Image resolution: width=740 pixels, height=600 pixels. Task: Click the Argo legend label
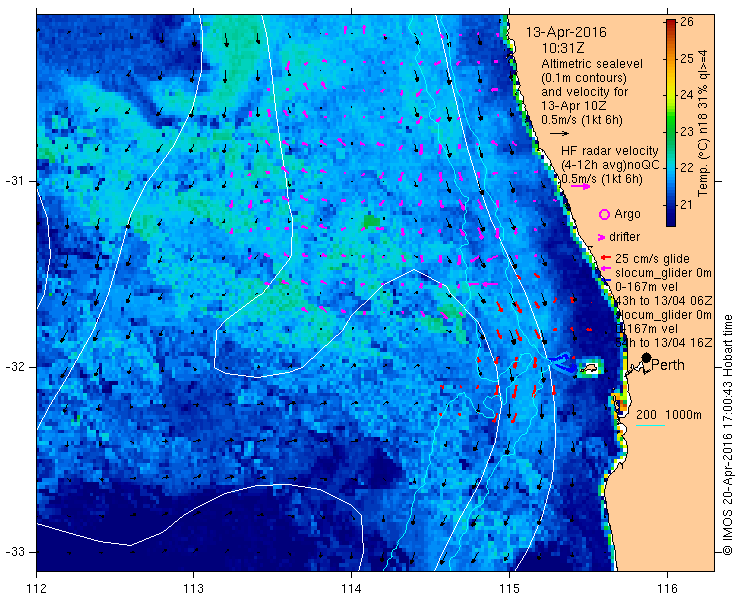[627, 214]
